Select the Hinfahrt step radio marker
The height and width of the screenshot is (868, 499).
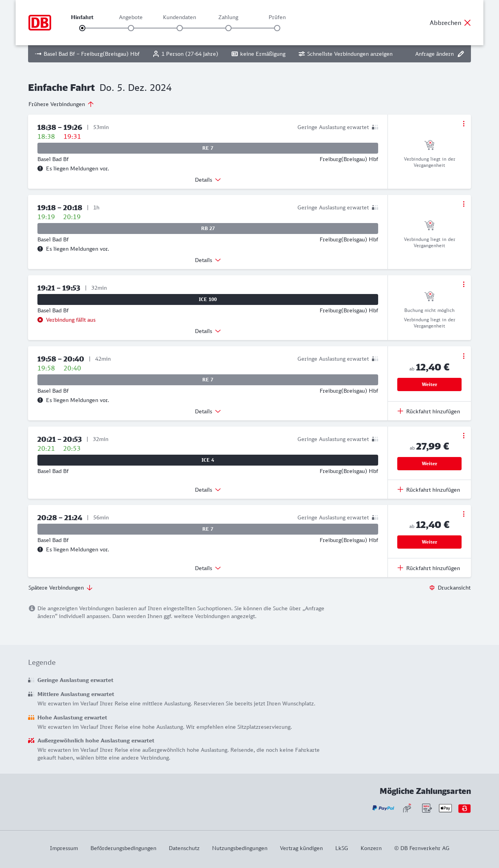(x=82, y=28)
